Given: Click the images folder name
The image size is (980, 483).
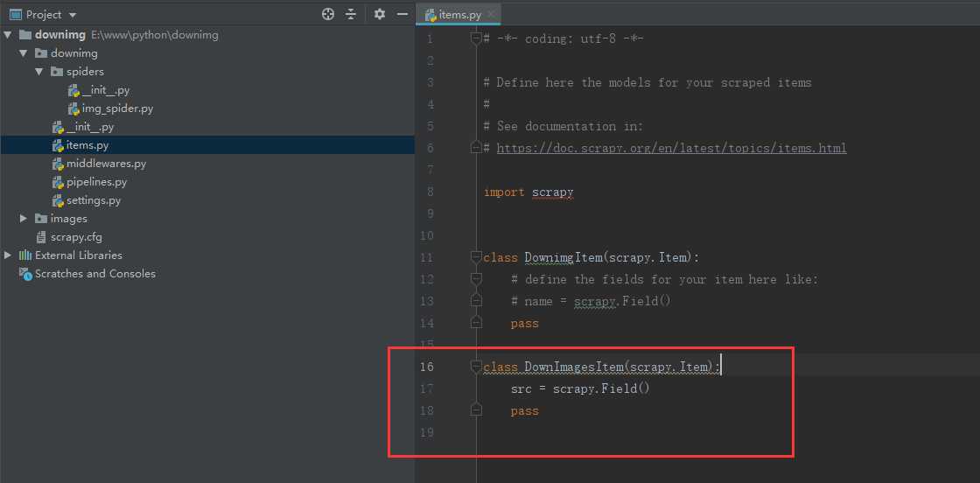Looking at the screenshot, I should click(x=69, y=219).
